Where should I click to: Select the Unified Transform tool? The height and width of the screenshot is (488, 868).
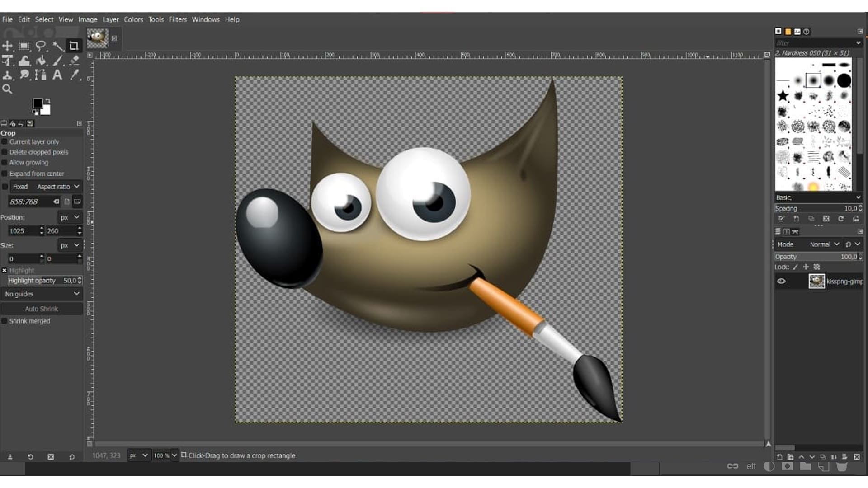8,60
